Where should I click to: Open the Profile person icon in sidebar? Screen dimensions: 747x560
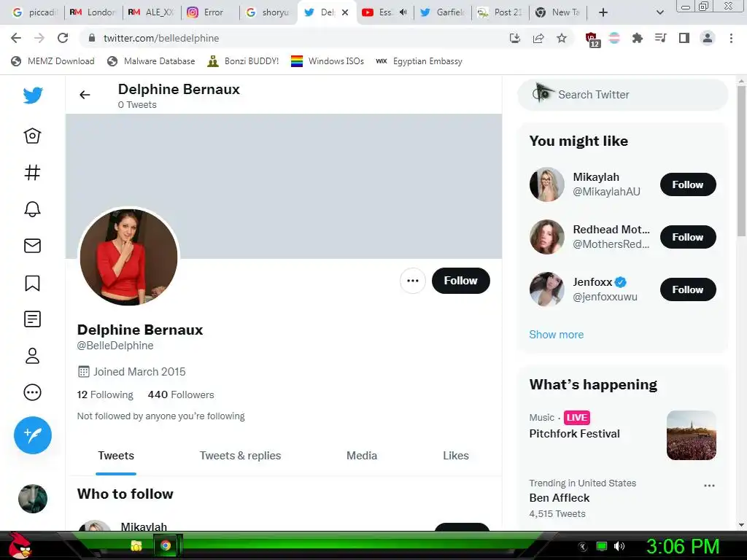coord(32,356)
